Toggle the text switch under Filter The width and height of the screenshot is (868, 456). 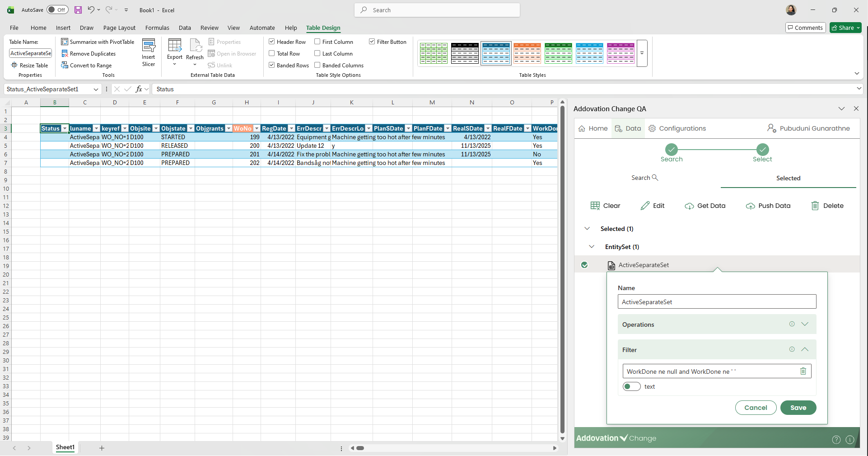(631, 386)
